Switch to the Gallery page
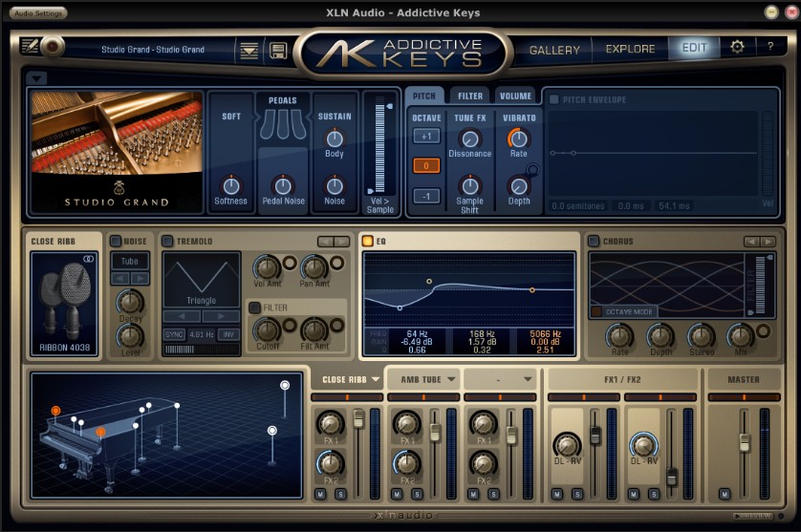The height and width of the screenshot is (532, 801). pyautogui.click(x=554, y=50)
